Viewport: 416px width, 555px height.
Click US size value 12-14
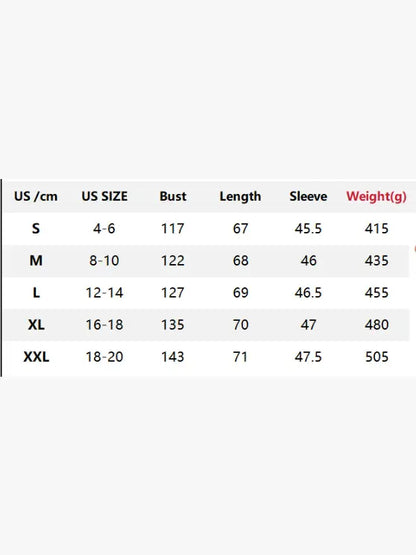tap(104, 293)
